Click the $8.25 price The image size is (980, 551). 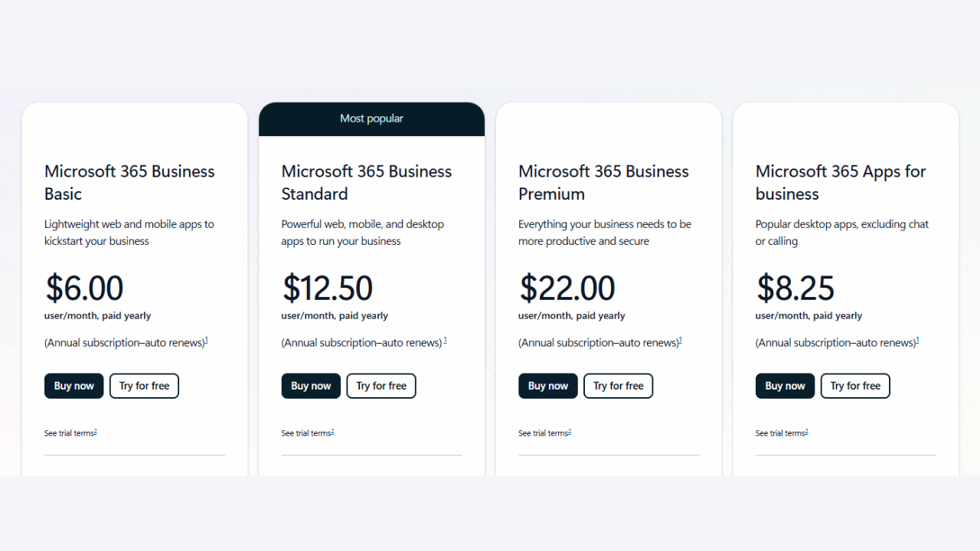point(795,288)
